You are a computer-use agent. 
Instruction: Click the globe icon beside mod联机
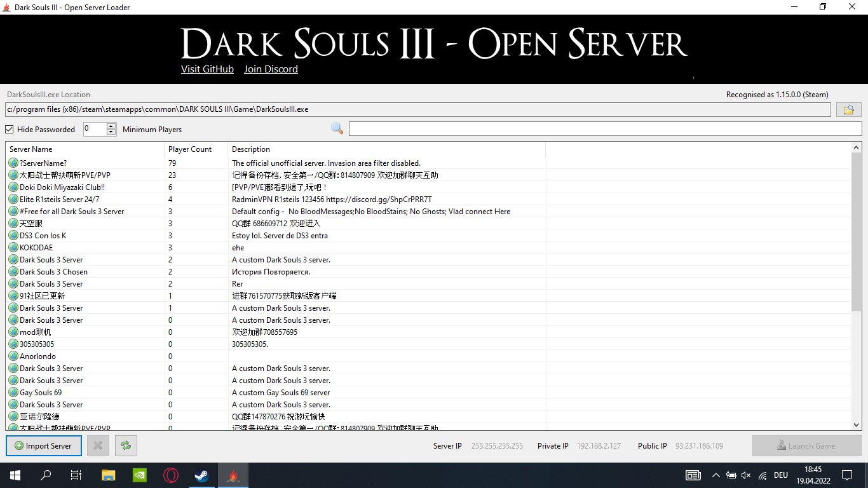(x=13, y=332)
